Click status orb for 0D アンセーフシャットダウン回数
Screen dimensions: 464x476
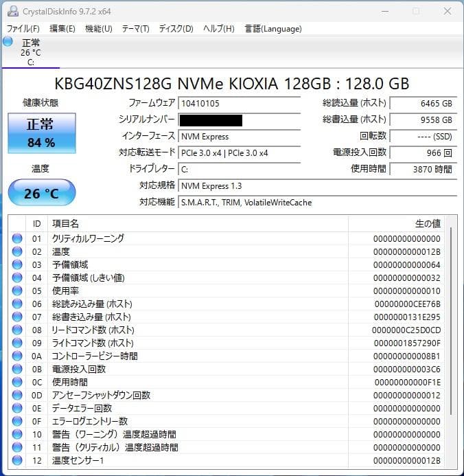tap(17, 395)
